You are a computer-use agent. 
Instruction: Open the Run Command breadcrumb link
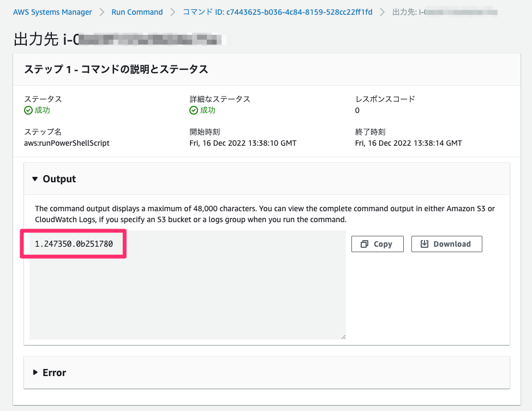pyautogui.click(x=137, y=11)
